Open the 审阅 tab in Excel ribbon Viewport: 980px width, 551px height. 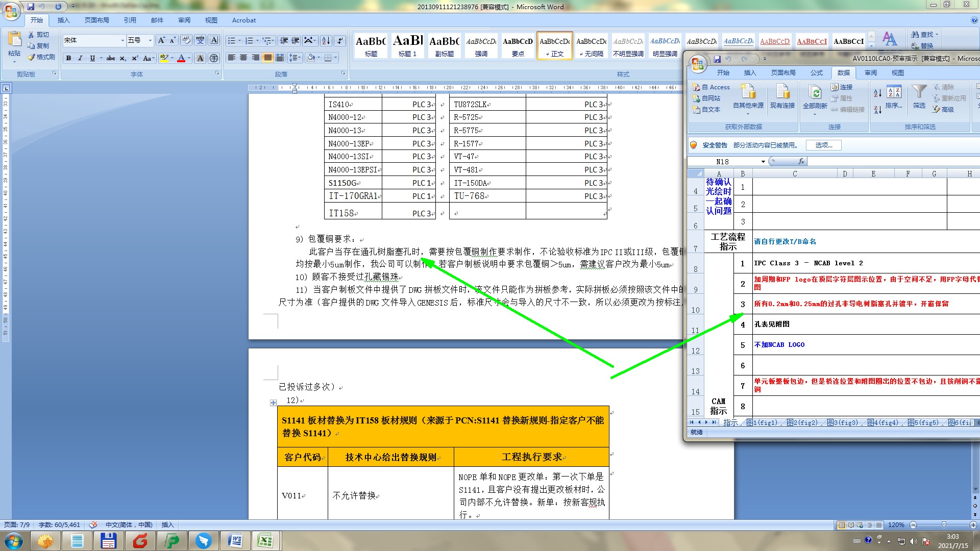coord(871,73)
